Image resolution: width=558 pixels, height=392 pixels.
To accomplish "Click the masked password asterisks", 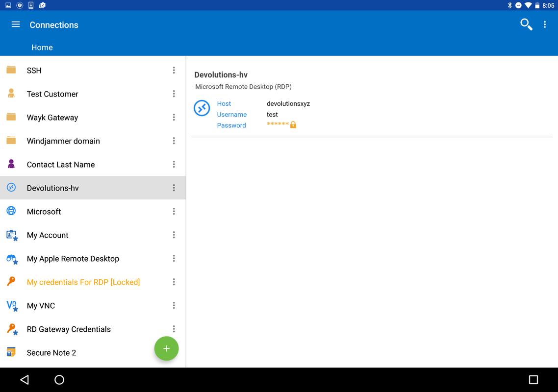I will pos(278,124).
